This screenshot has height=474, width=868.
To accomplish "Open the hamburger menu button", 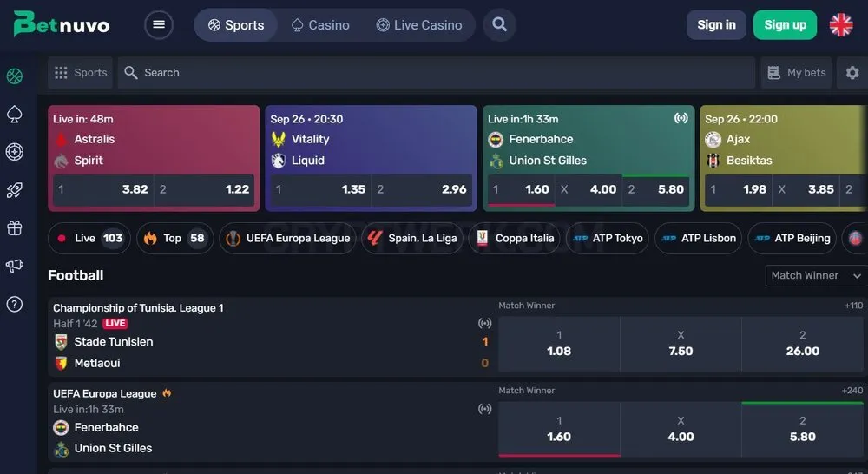I will click(159, 25).
